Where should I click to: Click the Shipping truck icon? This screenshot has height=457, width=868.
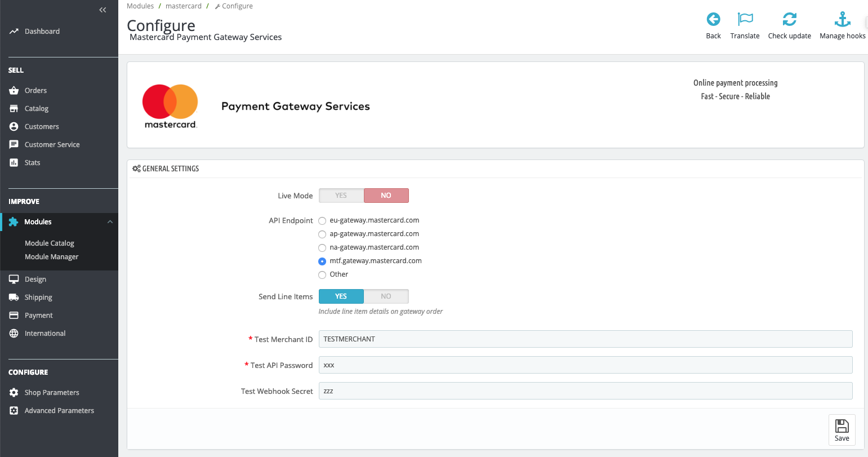coord(14,297)
